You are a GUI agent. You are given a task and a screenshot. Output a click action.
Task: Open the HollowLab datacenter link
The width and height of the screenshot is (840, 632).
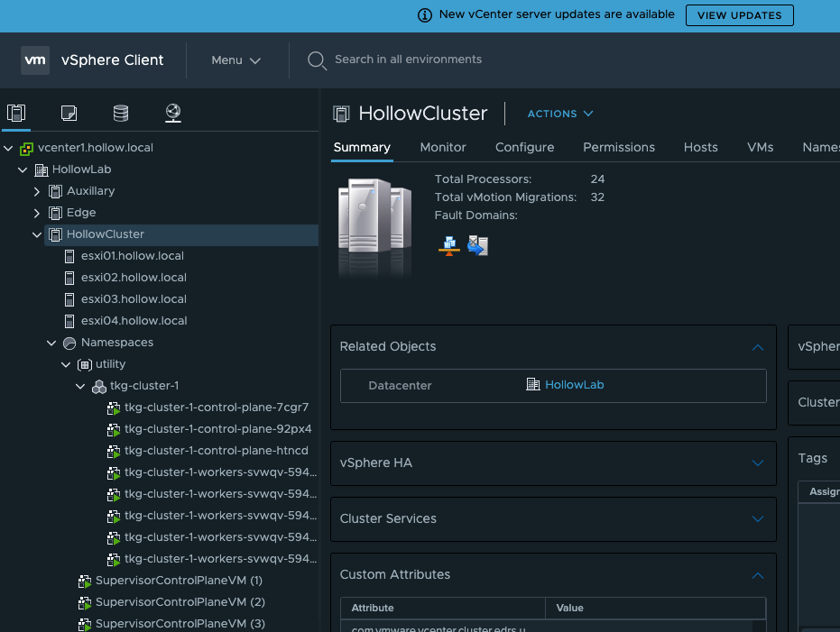574,385
